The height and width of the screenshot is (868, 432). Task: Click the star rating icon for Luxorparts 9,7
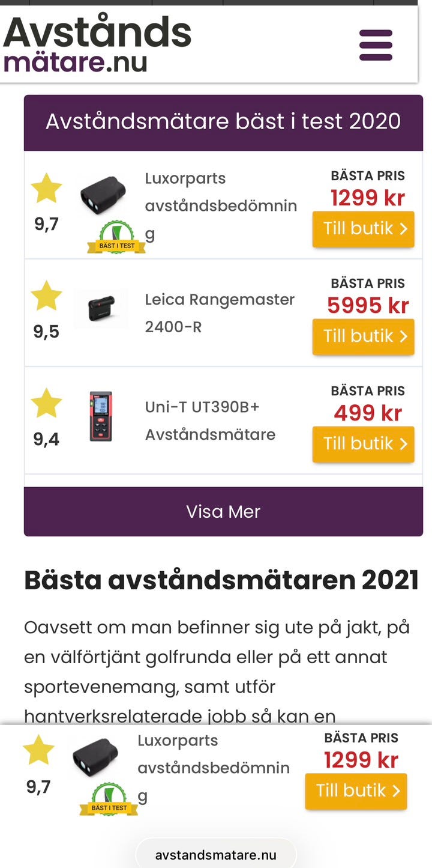tap(46, 188)
